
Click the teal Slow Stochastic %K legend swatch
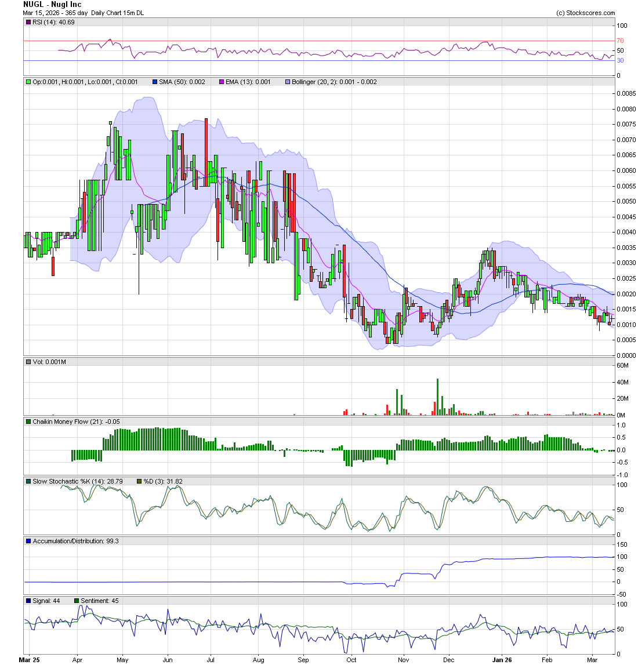click(28, 481)
